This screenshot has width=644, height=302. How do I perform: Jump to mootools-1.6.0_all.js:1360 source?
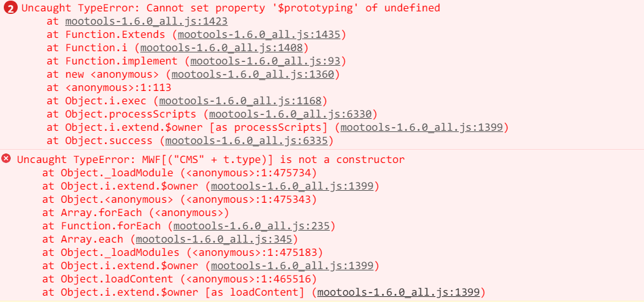coord(255,74)
